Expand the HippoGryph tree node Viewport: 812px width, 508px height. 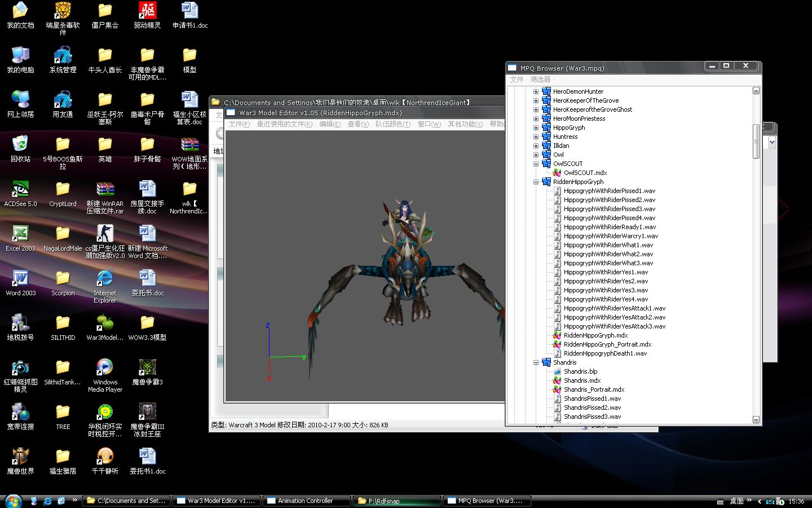[536, 128]
